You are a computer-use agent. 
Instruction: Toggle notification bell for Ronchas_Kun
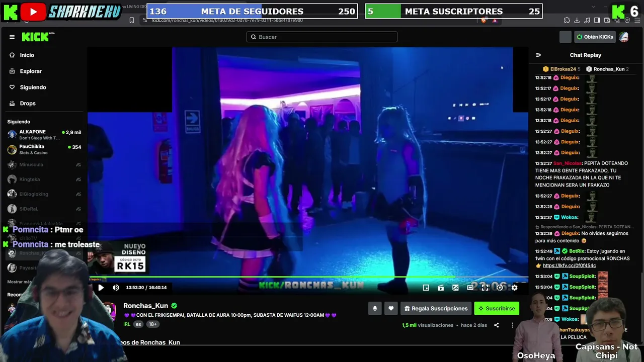(375, 308)
